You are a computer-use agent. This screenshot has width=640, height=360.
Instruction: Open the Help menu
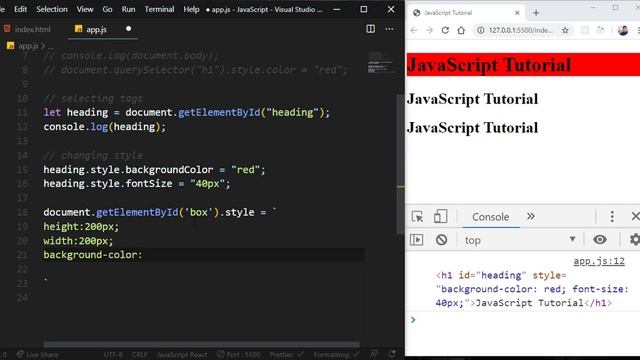(x=191, y=9)
